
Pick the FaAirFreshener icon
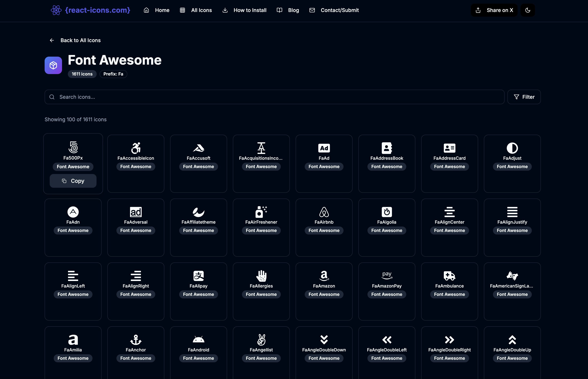point(261,212)
